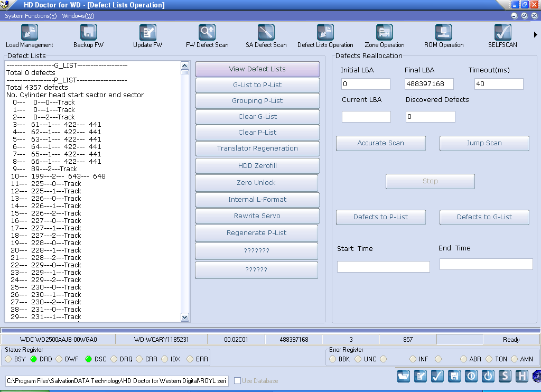Click the Defects to G-List button
Screen dimensions: 541x392
[x=484, y=217]
